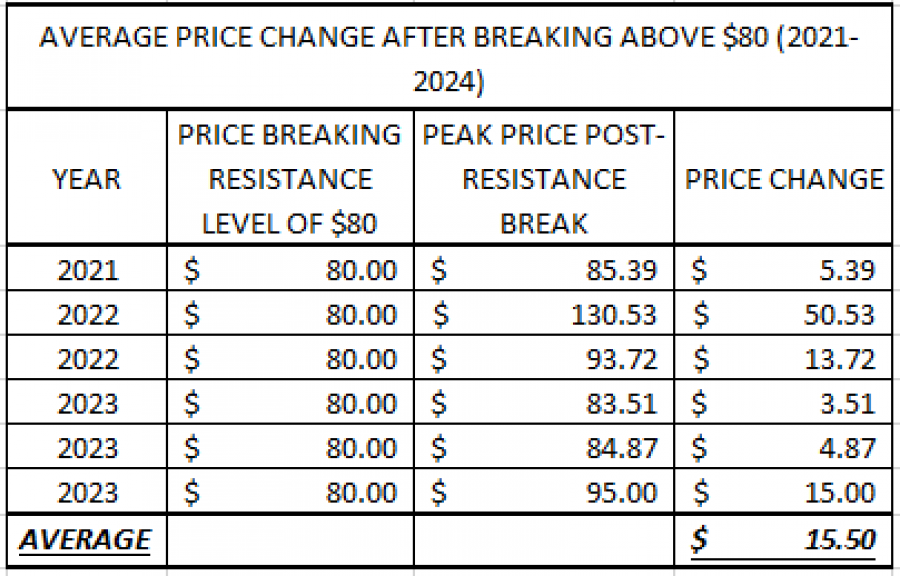The height and width of the screenshot is (576, 900).
Task: Select the 130.53 peak price cell
Action: pyautogui.click(x=544, y=313)
